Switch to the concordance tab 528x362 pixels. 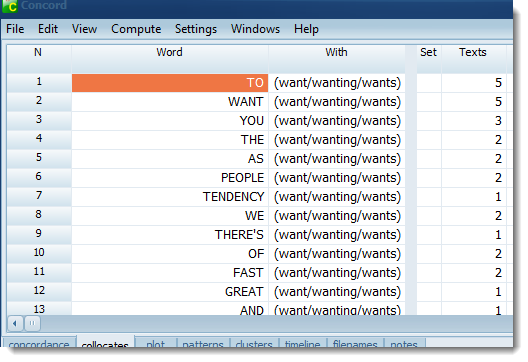[x=39, y=343]
